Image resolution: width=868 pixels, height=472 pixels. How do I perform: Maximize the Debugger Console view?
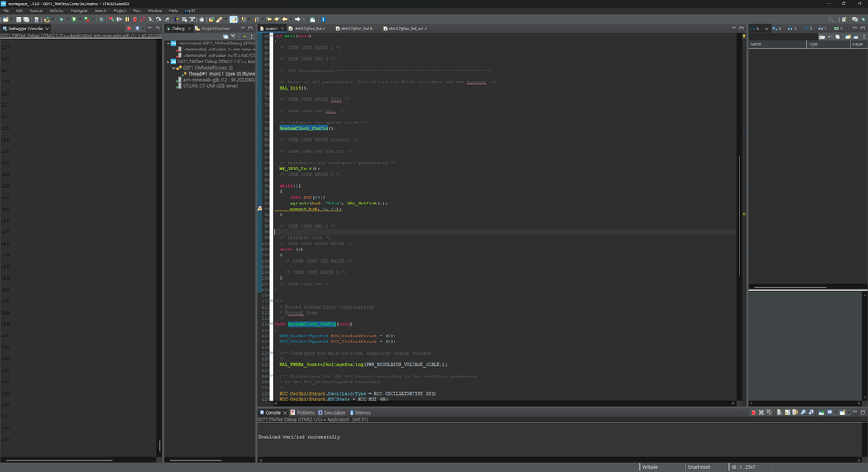click(157, 29)
